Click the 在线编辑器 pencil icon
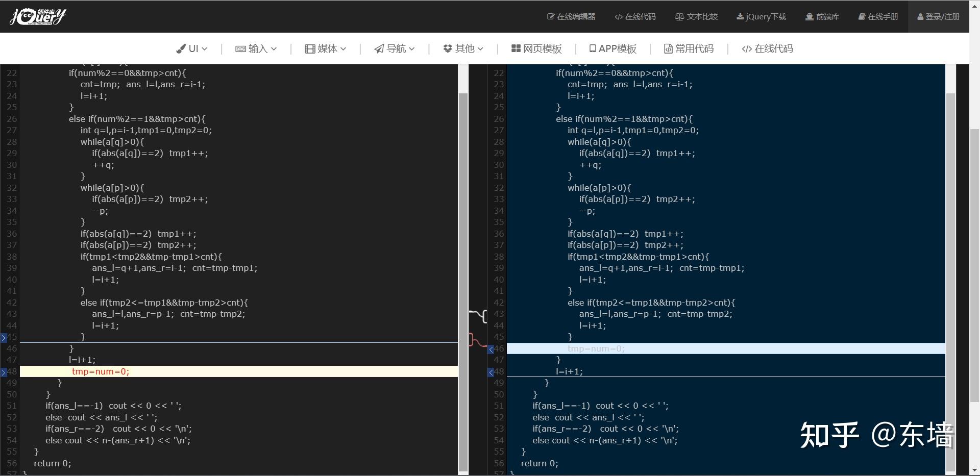Image resolution: width=980 pixels, height=476 pixels. click(551, 16)
